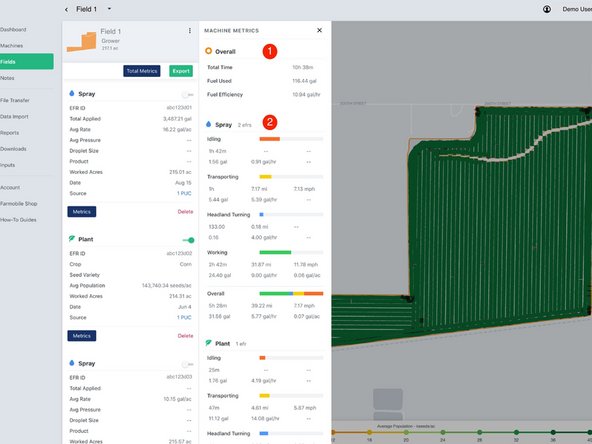The image size is (592, 444).
Task: Click the Spray Working green progress bar
Action: pyautogui.click(x=275, y=252)
